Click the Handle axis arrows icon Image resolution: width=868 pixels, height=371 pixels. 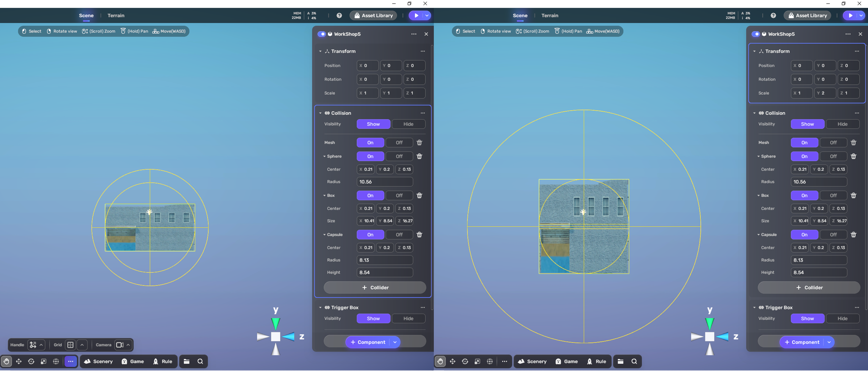click(33, 345)
